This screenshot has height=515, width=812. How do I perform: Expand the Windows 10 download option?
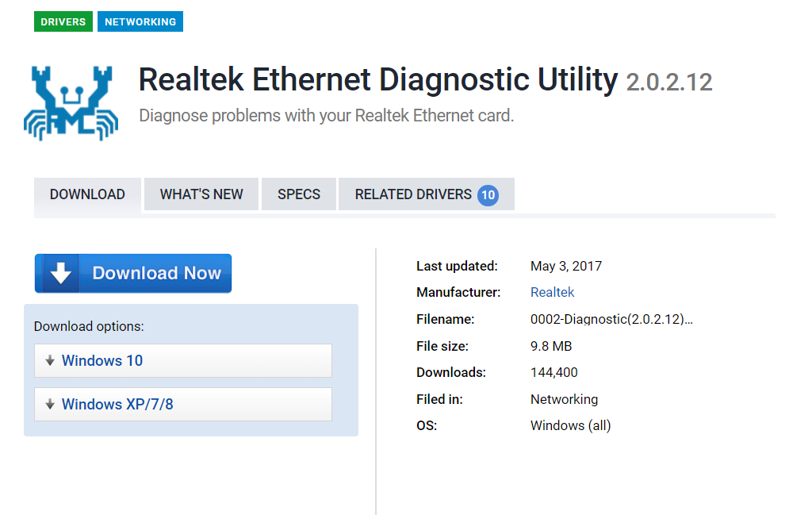point(182,360)
